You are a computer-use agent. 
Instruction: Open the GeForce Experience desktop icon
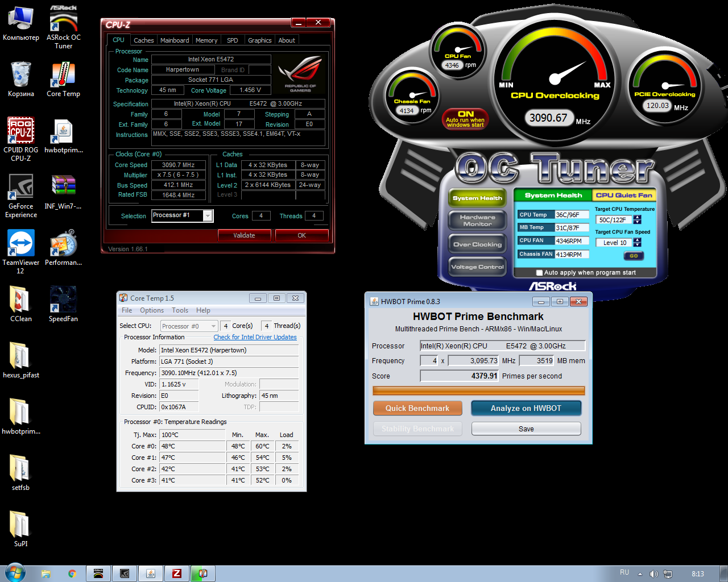click(x=20, y=196)
